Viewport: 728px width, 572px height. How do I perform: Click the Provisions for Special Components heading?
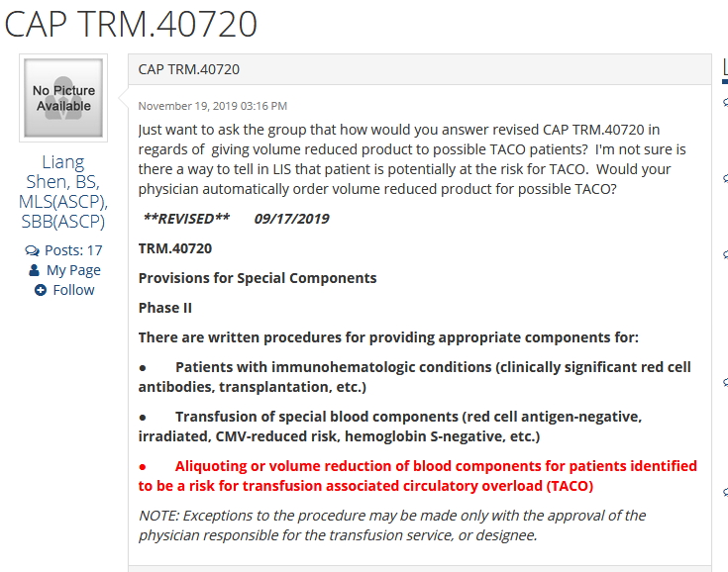click(258, 278)
